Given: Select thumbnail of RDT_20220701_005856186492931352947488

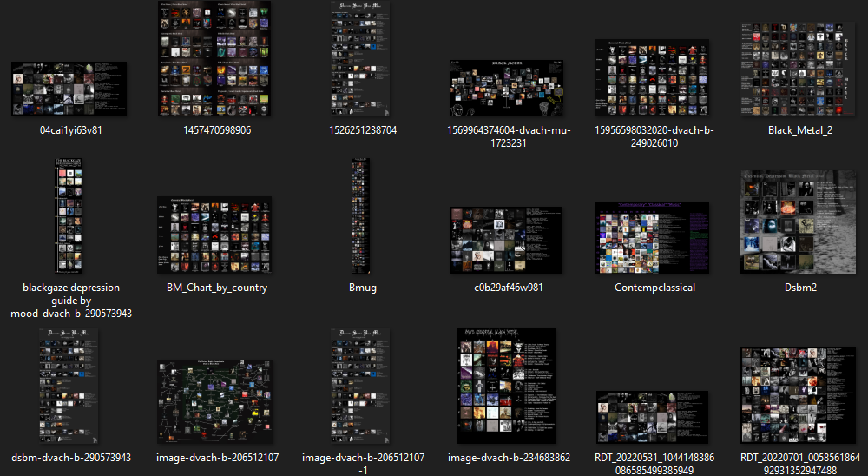Looking at the screenshot, I should click(798, 395).
